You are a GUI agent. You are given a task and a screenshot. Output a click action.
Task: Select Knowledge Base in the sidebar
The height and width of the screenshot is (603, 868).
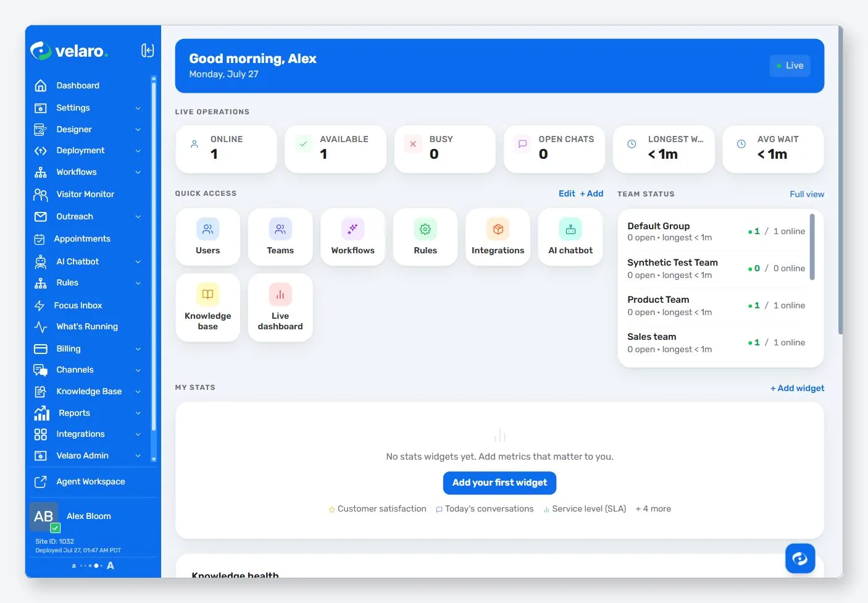88,392
